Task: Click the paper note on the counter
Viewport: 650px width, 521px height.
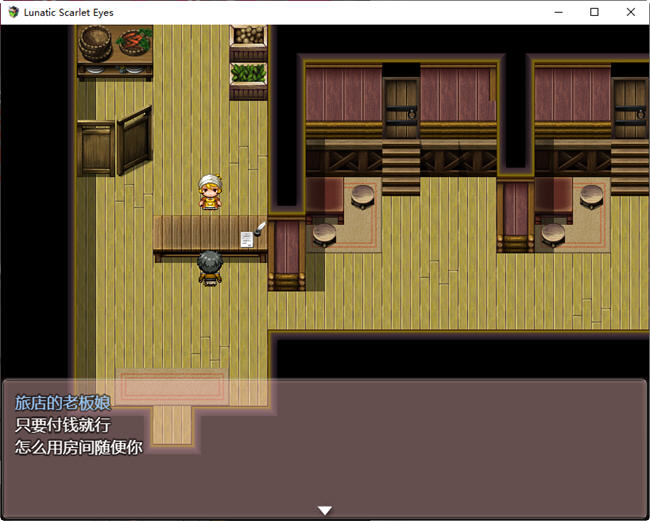Action: (x=246, y=238)
